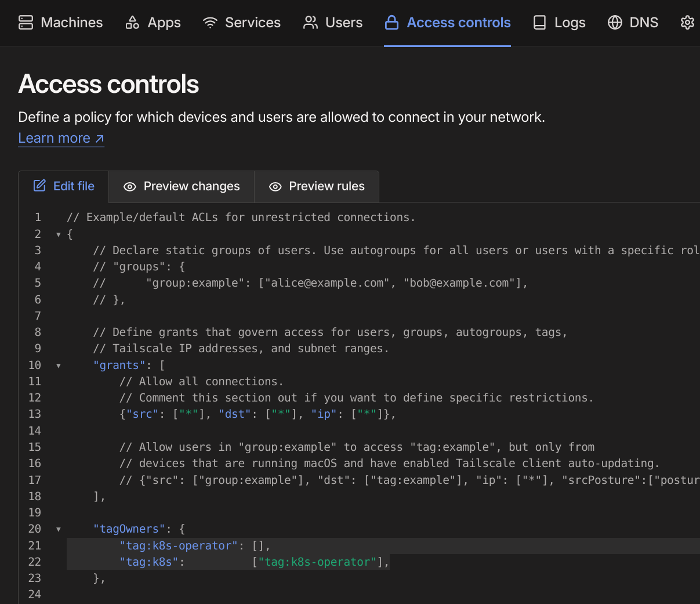Switch to Preview changes tab
700x604 pixels.
click(182, 186)
